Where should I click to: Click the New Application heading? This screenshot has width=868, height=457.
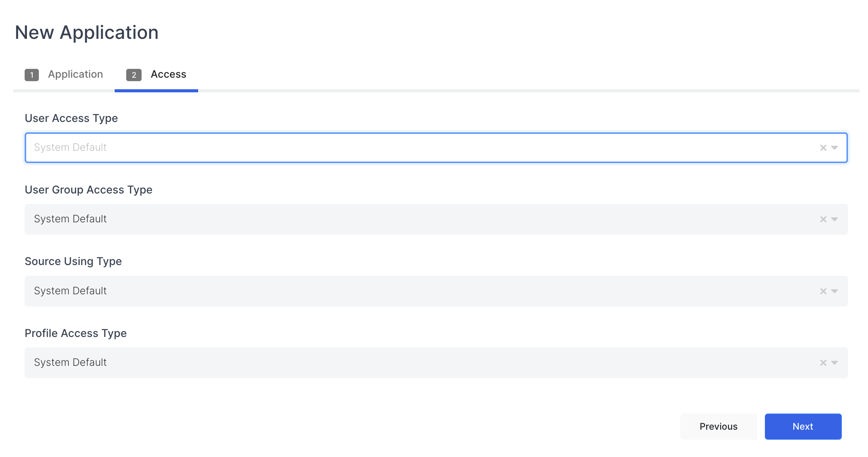pos(87,32)
